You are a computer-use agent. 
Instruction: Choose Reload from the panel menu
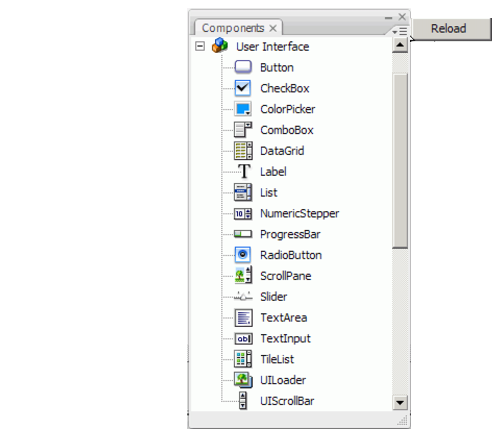coord(452,29)
